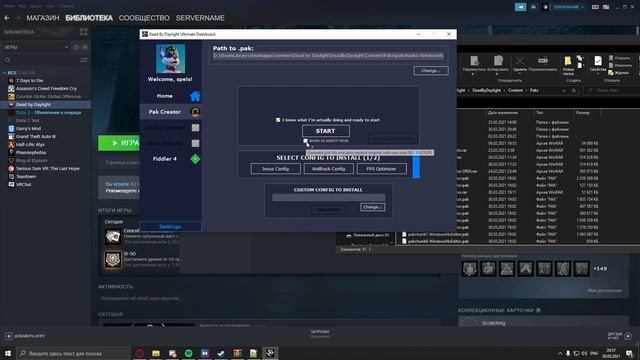Click Change button in custom config box
Screen dimensions: 640x360
372,207
